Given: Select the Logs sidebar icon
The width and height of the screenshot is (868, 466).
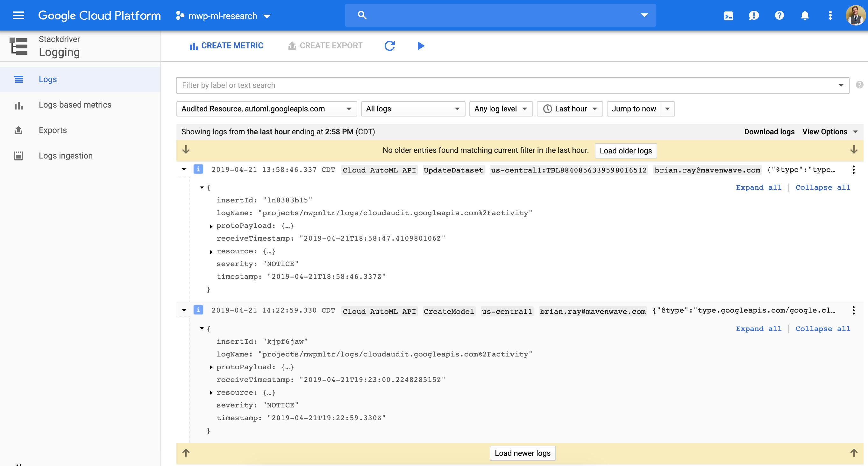Looking at the screenshot, I should click(18, 79).
